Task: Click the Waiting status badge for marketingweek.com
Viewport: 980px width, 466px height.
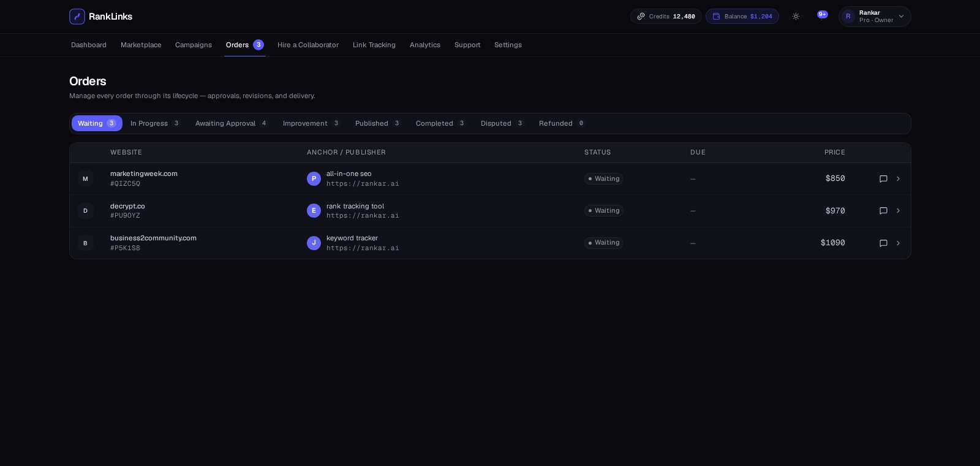Action: tap(604, 178)
